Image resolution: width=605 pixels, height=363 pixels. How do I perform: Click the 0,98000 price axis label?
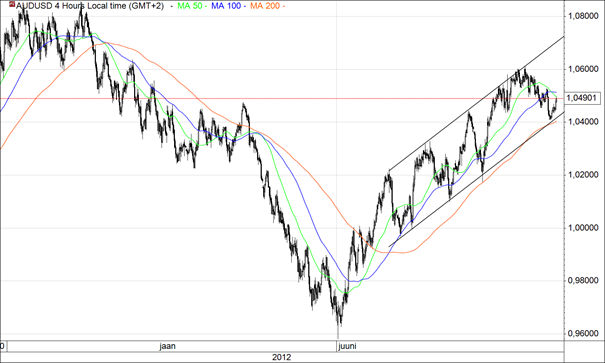[583, 280]
